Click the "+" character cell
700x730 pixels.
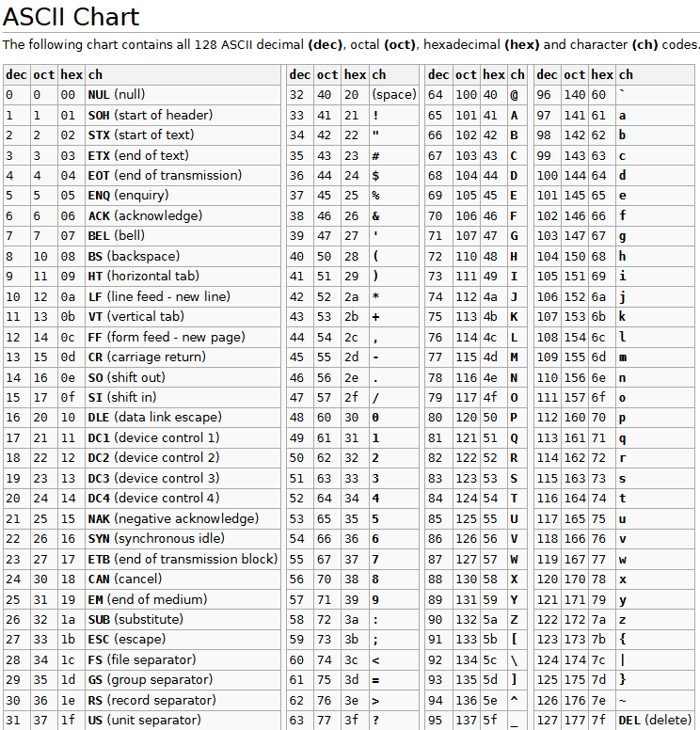pyautogui.click(x=394, y=317)
